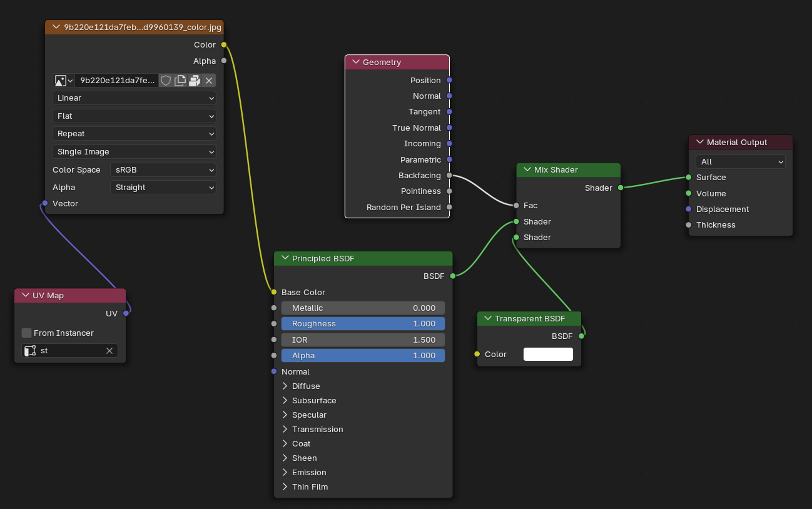
Task: Enable the From Instancer checkbox
Action: pyautogui.click(x=26, y=333)
